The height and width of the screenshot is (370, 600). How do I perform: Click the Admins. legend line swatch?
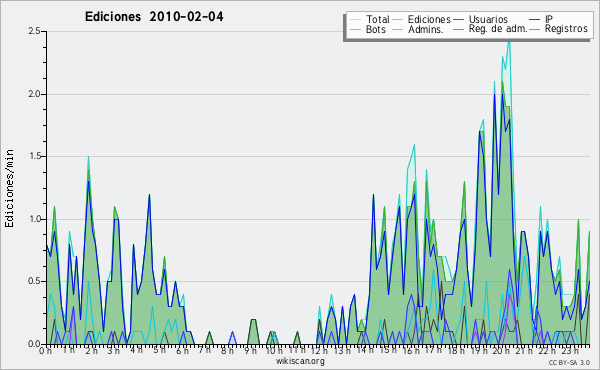[x=398, y=29]
